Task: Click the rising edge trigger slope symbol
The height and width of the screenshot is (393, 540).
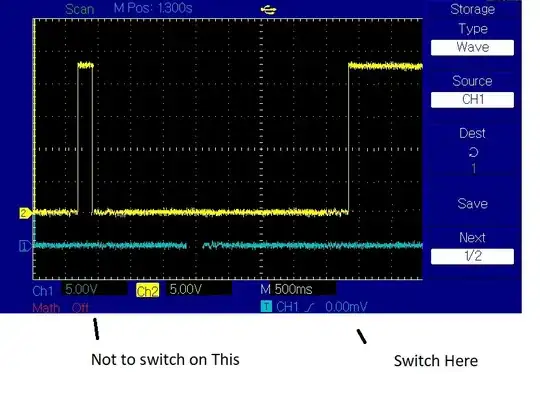Action: pyautogui.click(x=310, y=307)
